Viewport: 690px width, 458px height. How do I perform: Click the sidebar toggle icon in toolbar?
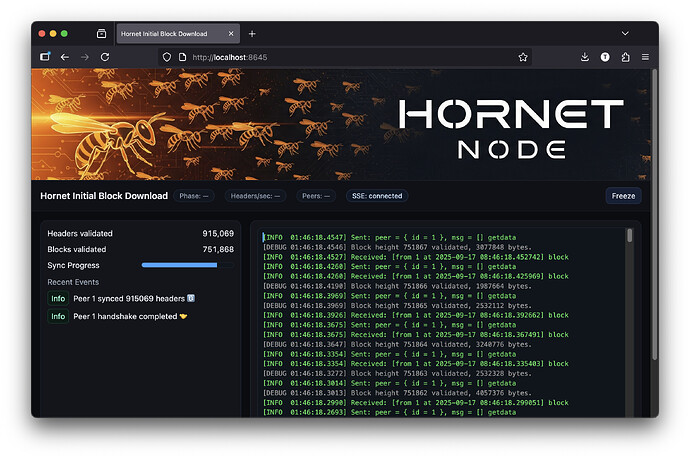click(x=45, y=58)
